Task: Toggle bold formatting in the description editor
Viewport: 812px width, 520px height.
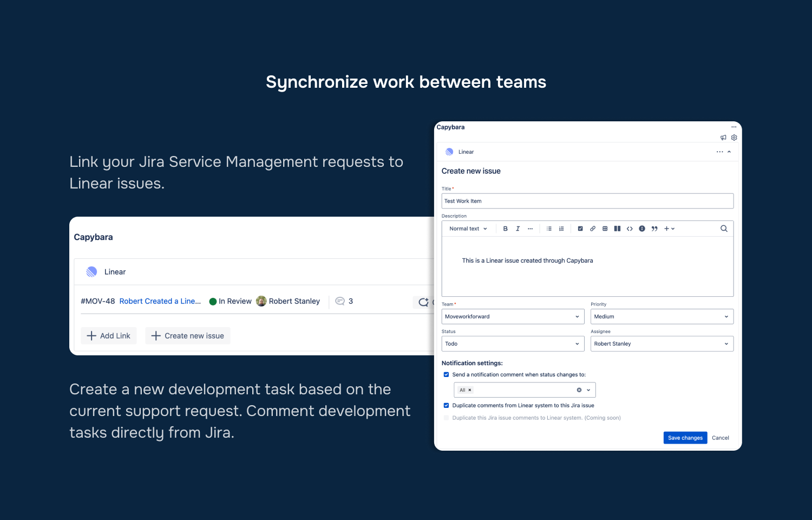Action: click(x=505, y=228)
